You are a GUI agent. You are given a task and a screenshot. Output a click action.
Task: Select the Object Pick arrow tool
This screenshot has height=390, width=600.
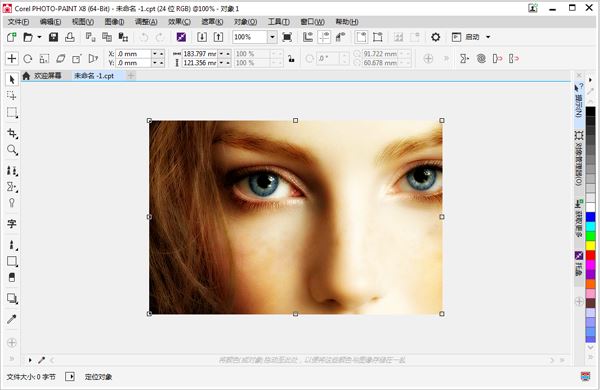[x=11, y=80]
